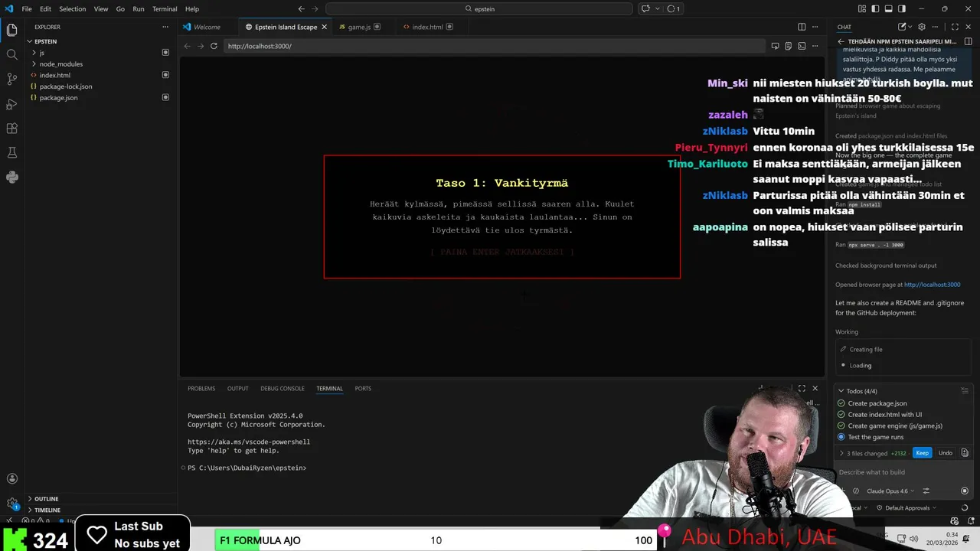Undo the chat's file changes

pyautogui.click(x=946, y=453)
